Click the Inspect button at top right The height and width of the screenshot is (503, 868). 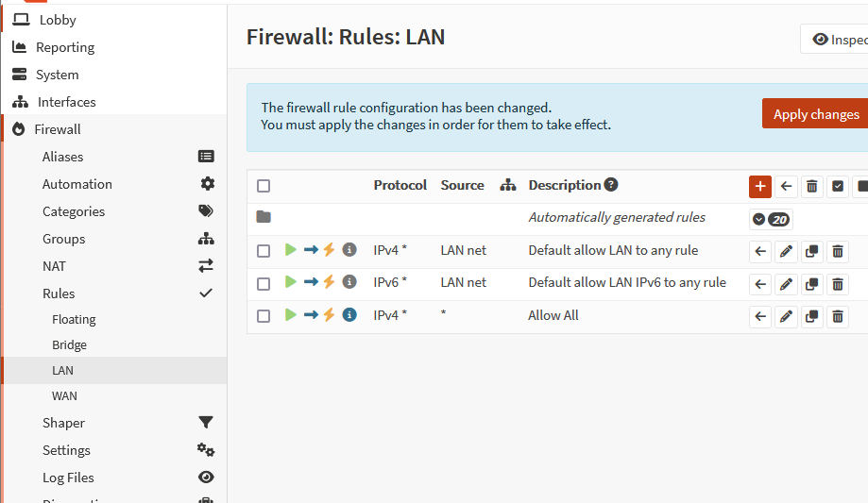click(x=839, y=40)
